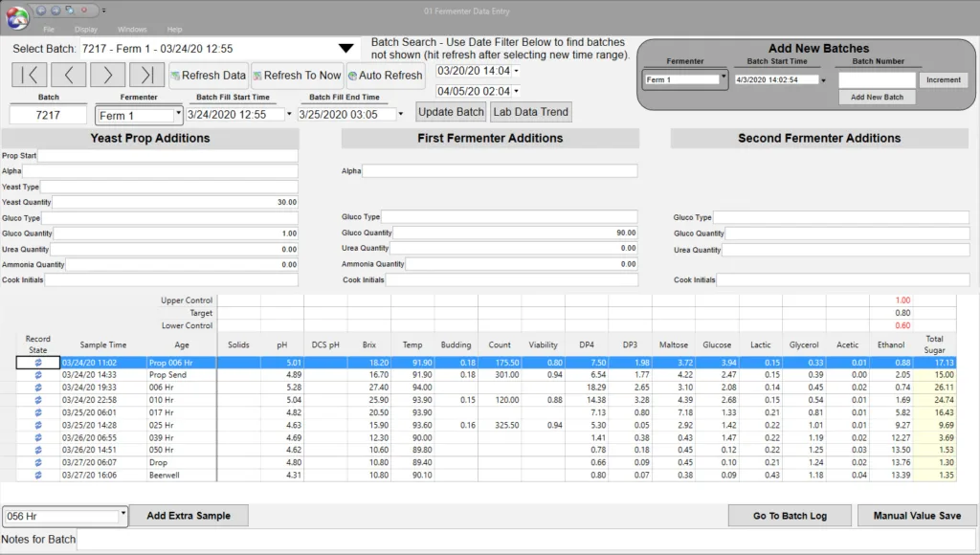Click record state icon for Beerwell row

click(38, 475)
